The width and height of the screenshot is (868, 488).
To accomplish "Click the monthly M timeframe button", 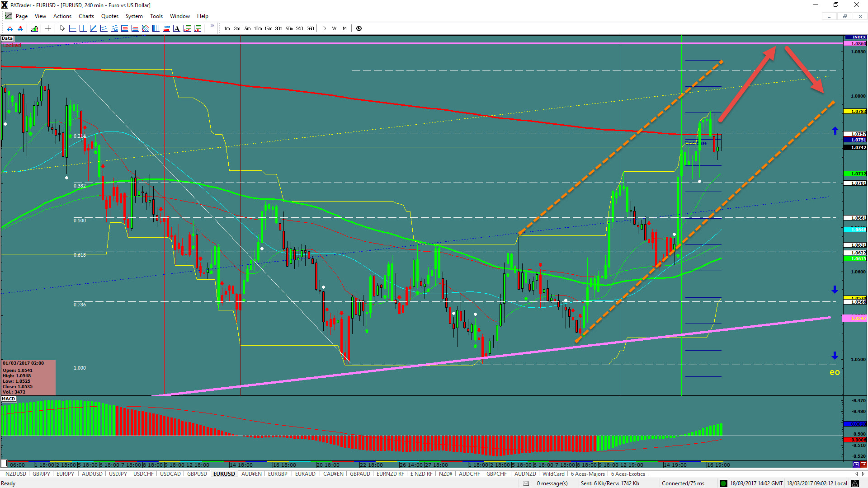I will click(344, 28).
